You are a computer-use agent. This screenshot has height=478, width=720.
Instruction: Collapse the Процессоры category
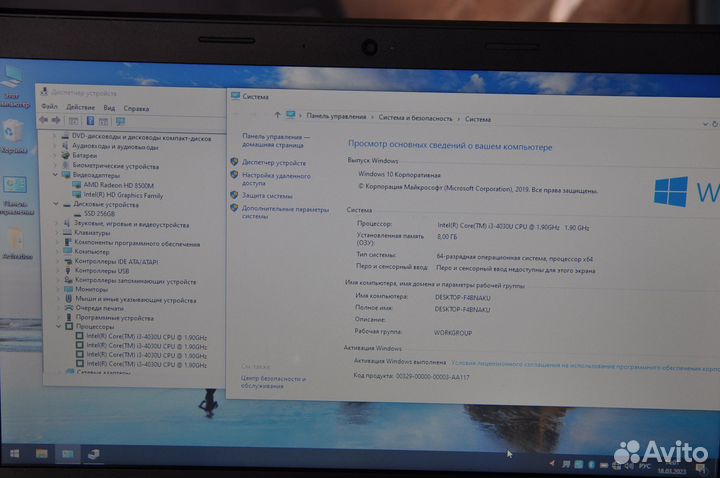(x=58, y=326)
